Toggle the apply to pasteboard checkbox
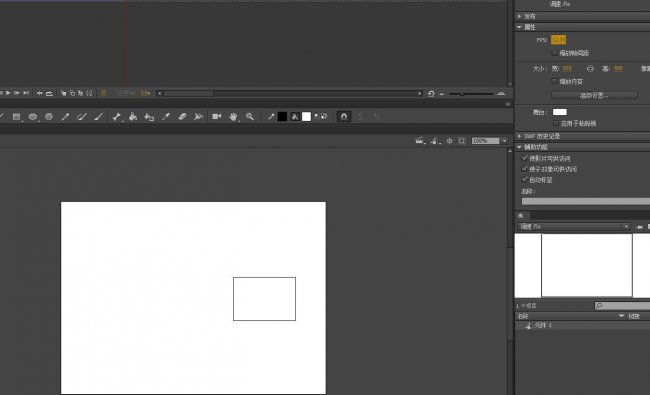 point(555,123)
